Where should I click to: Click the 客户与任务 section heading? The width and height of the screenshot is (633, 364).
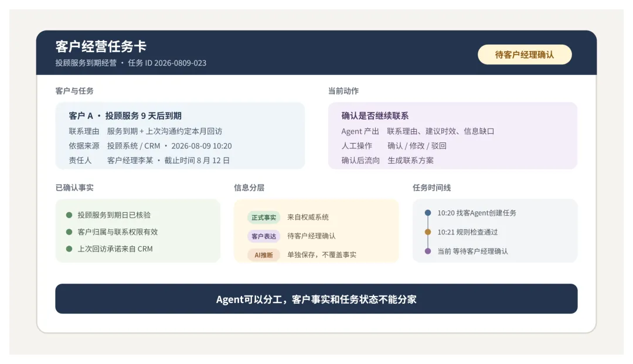point(74,91)
